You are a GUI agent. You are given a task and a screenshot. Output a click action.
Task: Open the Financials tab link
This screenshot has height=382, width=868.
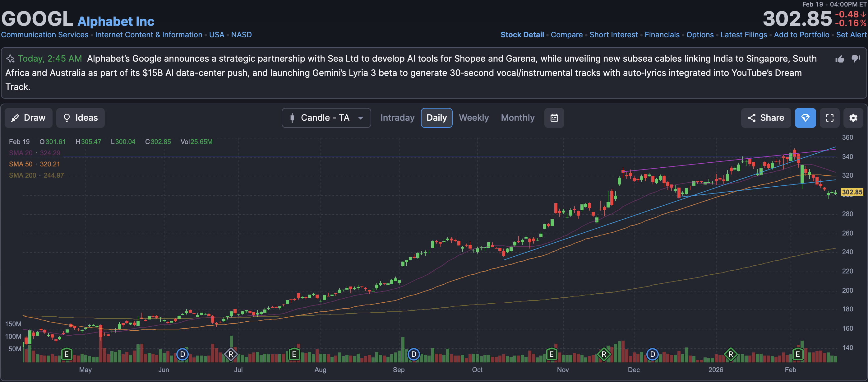[x=662, y=35]
